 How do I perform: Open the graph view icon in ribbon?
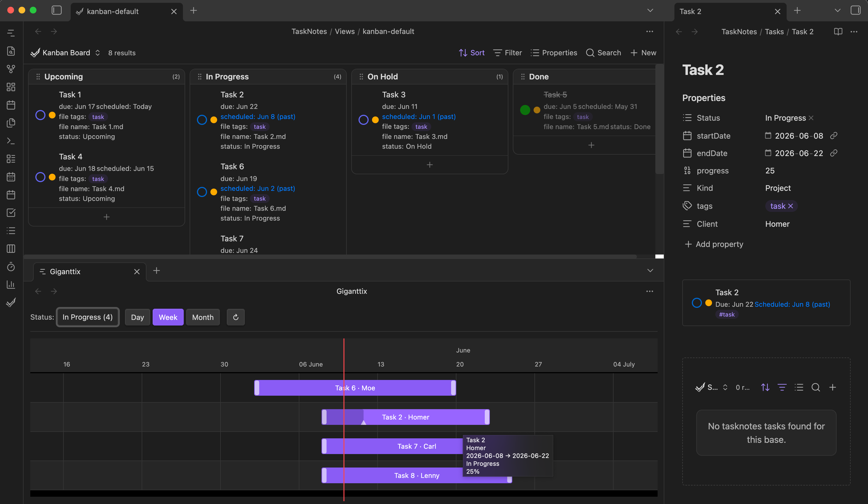[x=11, y=69]
